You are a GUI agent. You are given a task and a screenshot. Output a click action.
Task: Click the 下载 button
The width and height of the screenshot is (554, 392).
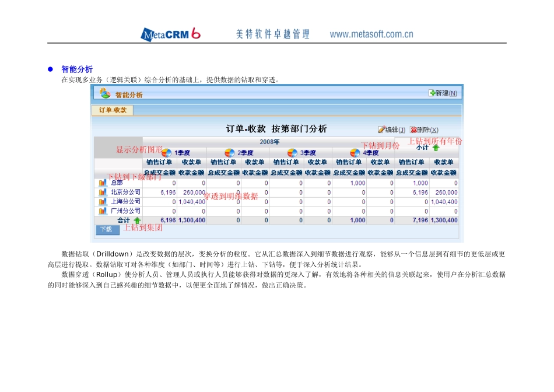107,229
